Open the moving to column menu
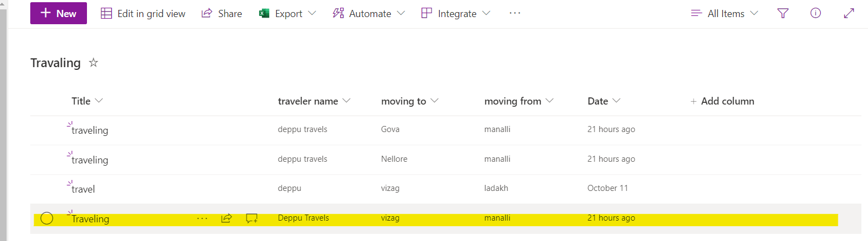Image resolution: width=868 pixels, height=241 pixels. click(x=410, y=101)
